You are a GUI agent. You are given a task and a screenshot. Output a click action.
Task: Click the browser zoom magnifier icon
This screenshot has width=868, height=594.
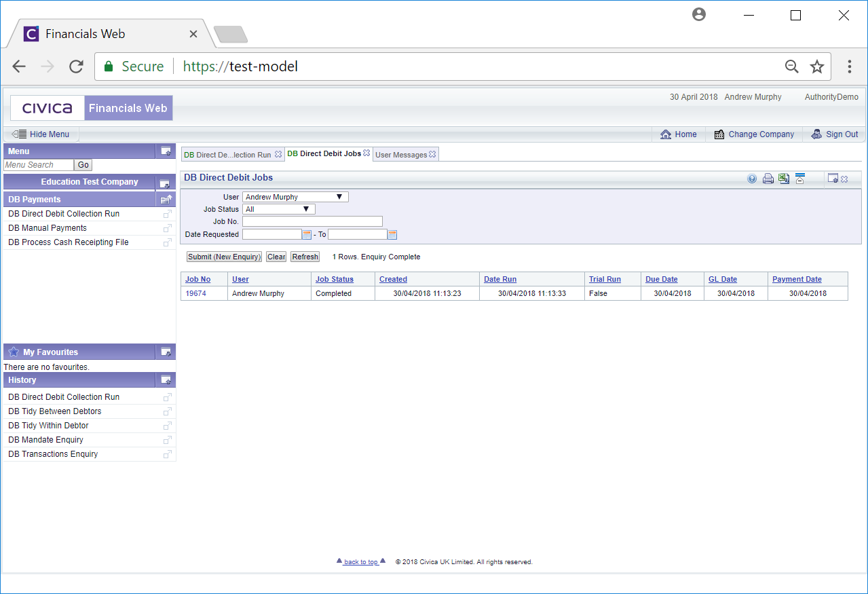click(x=792, y=67)
